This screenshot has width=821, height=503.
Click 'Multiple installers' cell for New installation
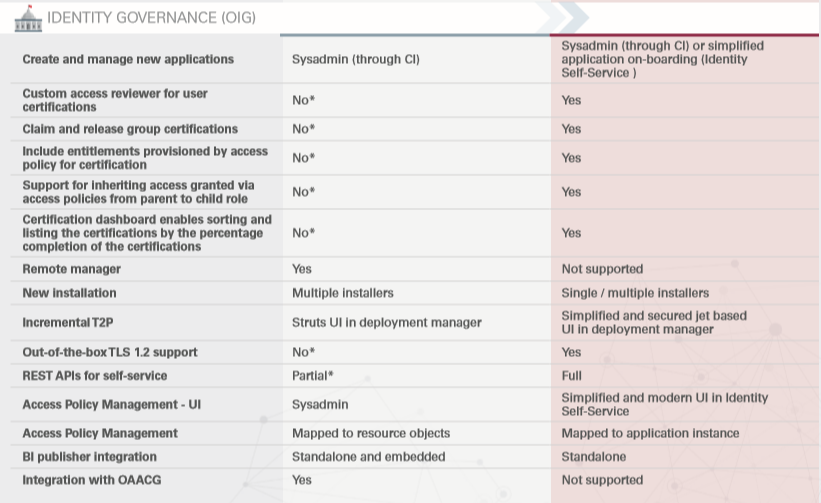[343, 293]
